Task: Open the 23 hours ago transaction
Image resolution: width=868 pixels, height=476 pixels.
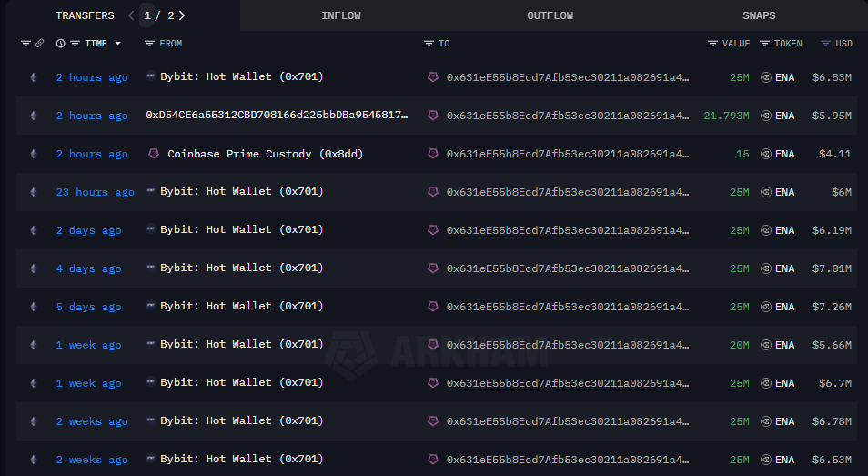Action: [95, 192]
